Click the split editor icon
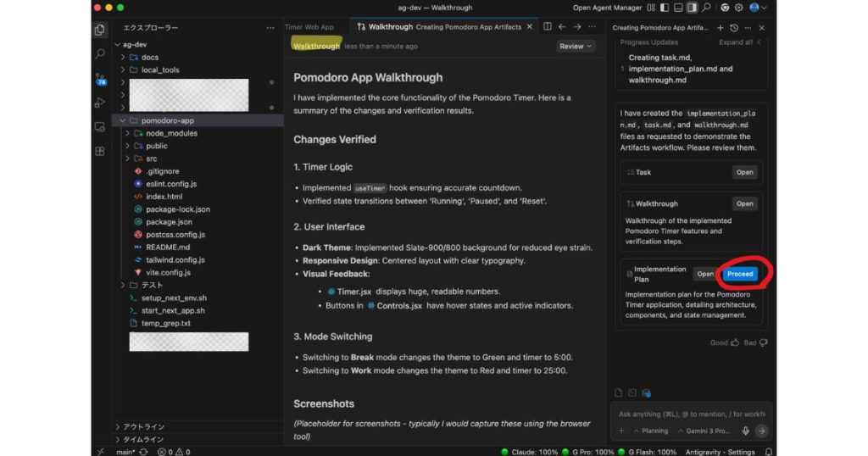Viewport: 868px width, 456px height. point(548,27)
